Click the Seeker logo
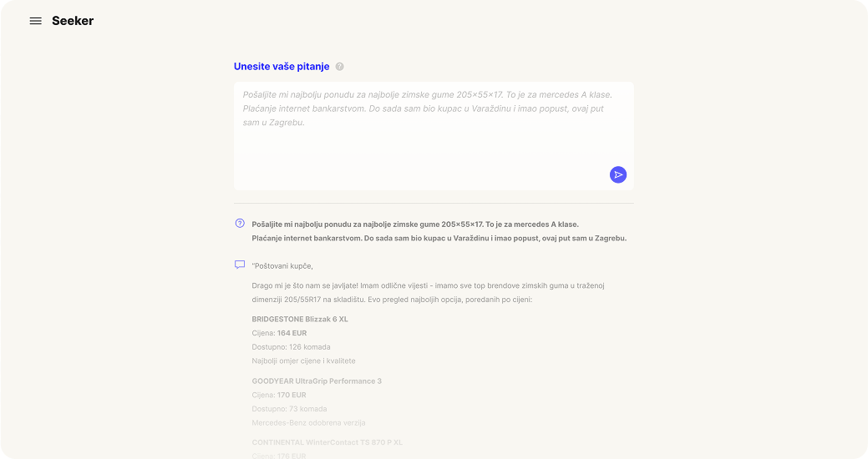 (x=73, y=21)
